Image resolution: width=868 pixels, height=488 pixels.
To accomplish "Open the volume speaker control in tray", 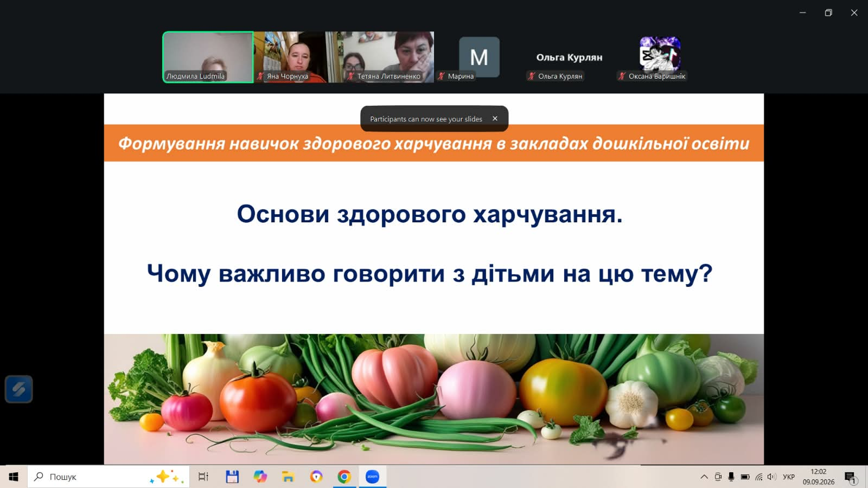I will (x=771, y=477).
